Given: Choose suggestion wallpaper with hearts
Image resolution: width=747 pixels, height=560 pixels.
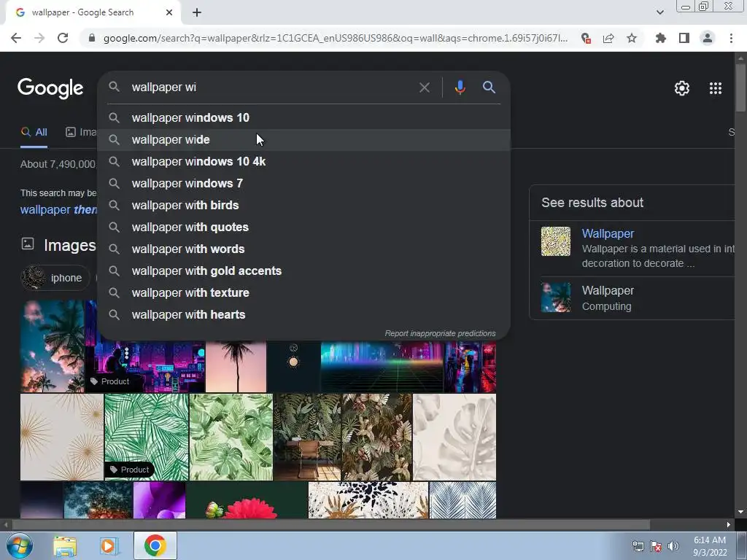Looking at the screenshot, I should 304,315.
